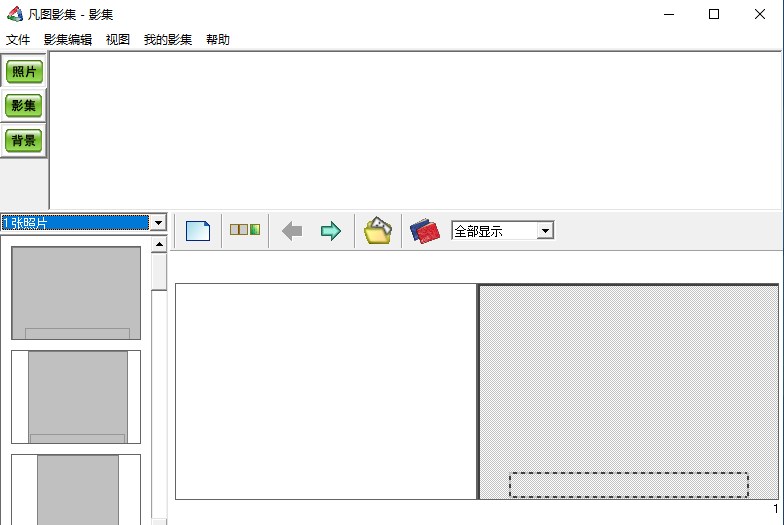This screenshot has width=784, height=525.
Task: Open the yellow photo folder icon
Action: pyautogui.click(x=378, y=230)
